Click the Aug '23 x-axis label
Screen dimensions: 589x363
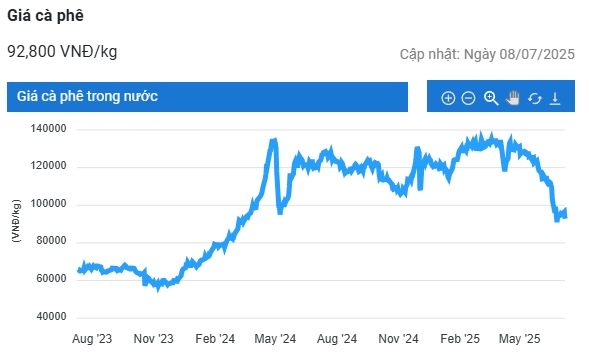92,339
